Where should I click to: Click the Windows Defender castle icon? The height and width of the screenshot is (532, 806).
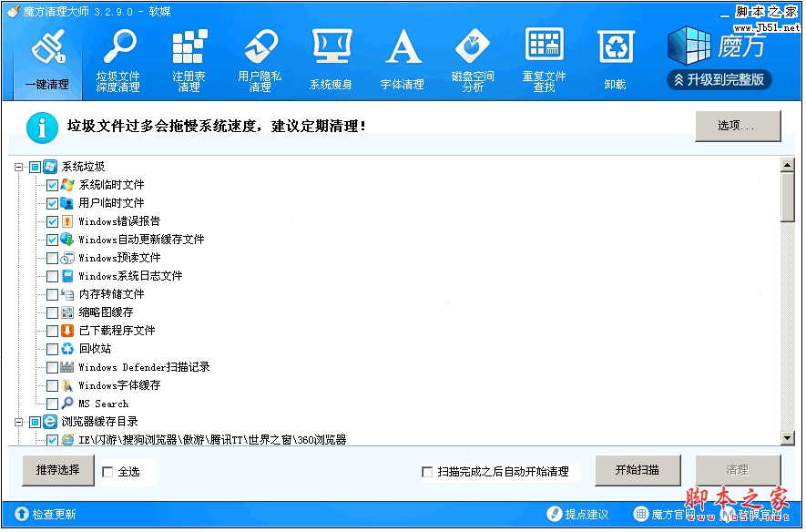(x=66, y=367)
